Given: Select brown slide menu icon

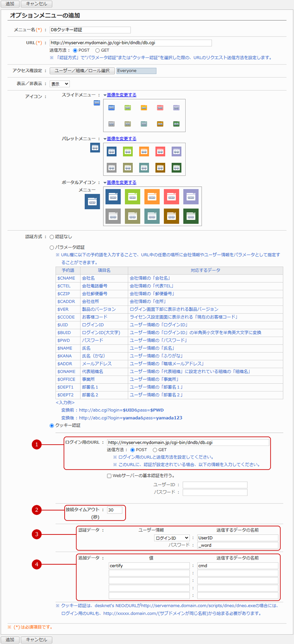Looking at the screenshot, I should point(160,124).
